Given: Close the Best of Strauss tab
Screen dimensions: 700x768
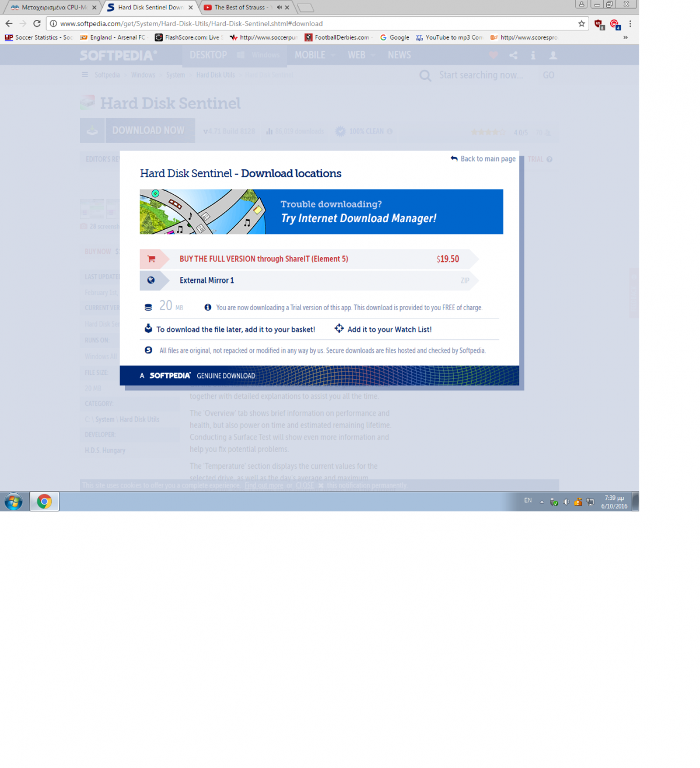Looking at the screenshot, I should [287, 8].
